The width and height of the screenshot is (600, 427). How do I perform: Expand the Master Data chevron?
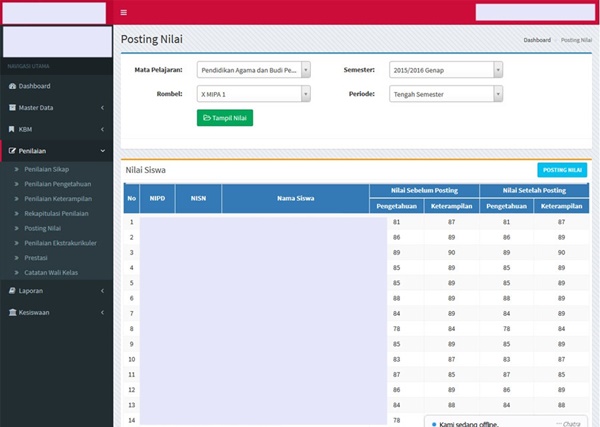[103, 108]
